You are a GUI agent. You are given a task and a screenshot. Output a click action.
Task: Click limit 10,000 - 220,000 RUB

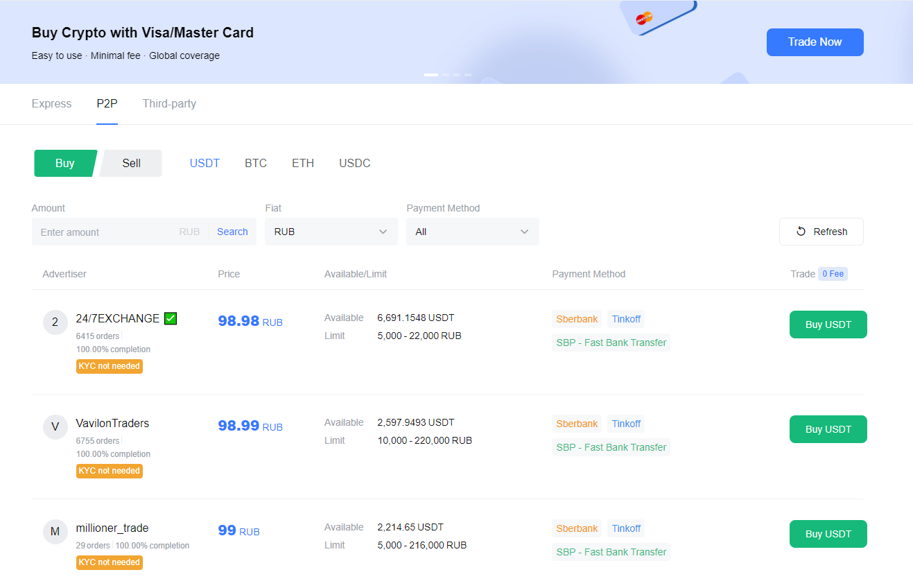(x=425, y=440)
